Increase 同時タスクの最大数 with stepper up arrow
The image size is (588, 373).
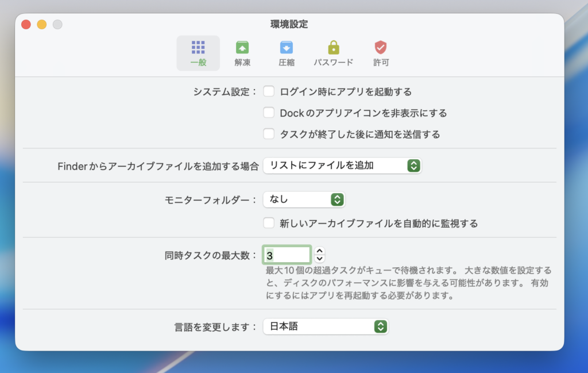pos(320,251)
